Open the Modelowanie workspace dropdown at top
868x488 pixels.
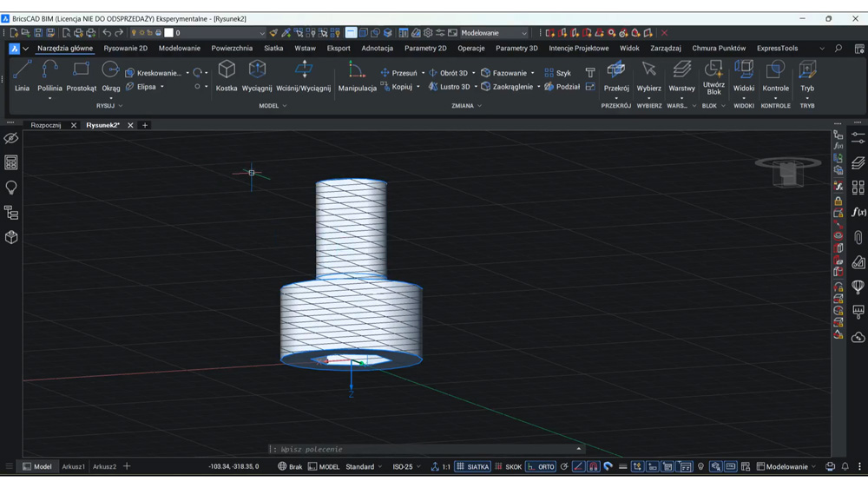(x=494, y=33)
